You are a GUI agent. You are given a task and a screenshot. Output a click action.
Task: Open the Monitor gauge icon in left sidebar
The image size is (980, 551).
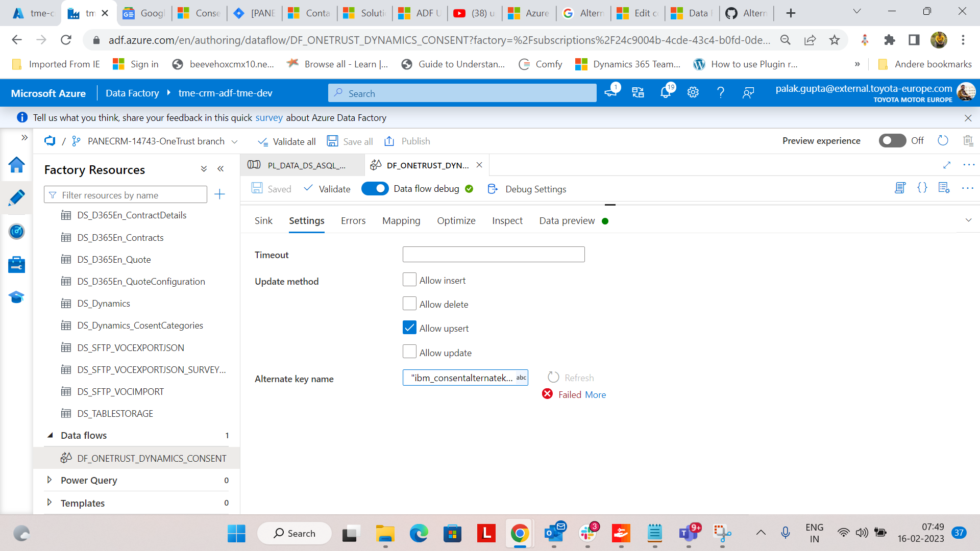click(17, 231)
